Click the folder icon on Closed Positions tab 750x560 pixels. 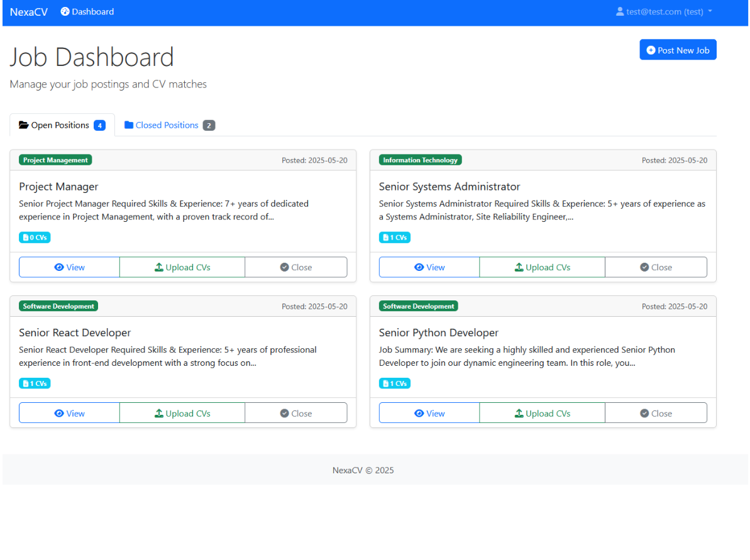[129, 124]
